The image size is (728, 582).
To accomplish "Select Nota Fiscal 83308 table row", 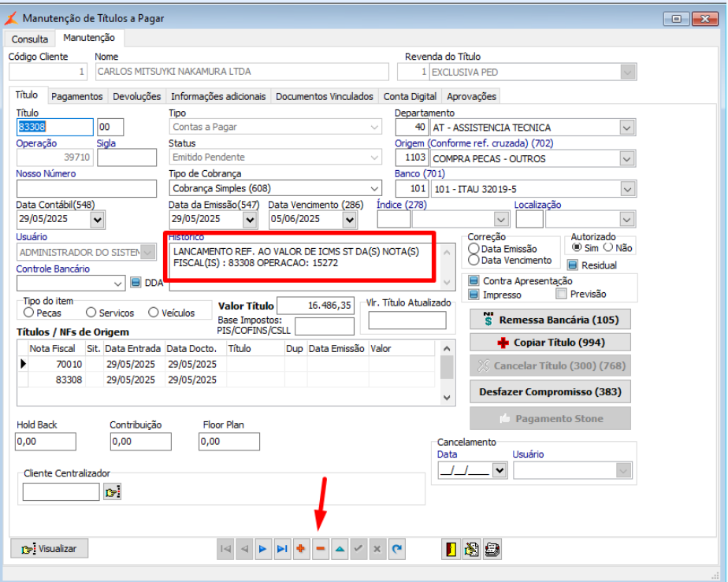I will 226,380.
